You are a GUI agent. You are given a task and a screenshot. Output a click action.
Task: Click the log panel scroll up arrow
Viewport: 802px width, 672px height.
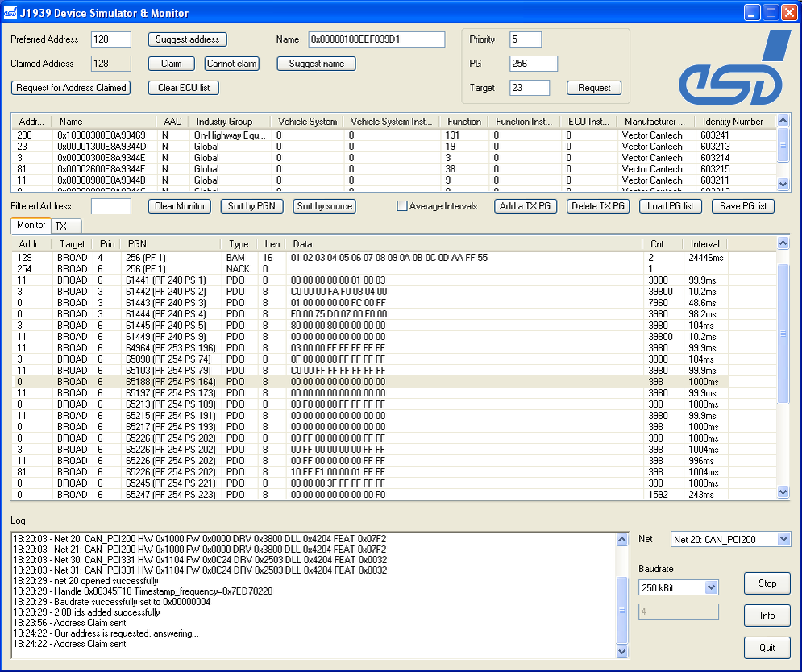pos(621,540)
